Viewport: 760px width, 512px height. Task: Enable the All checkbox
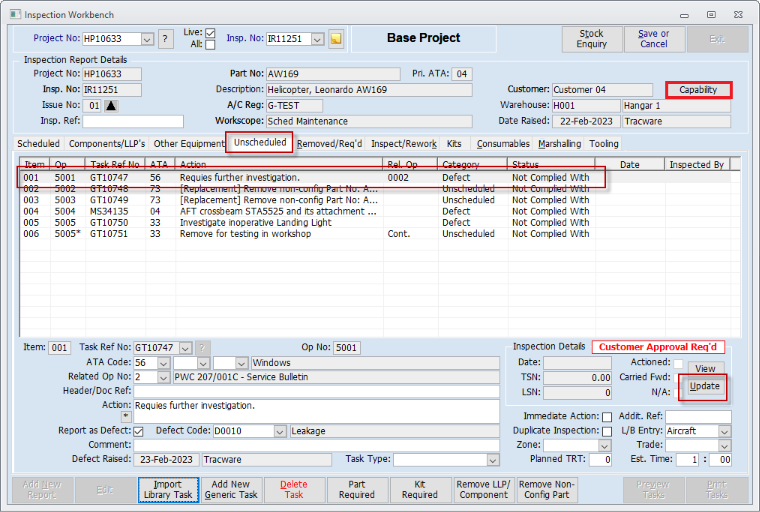pos(210,45)
